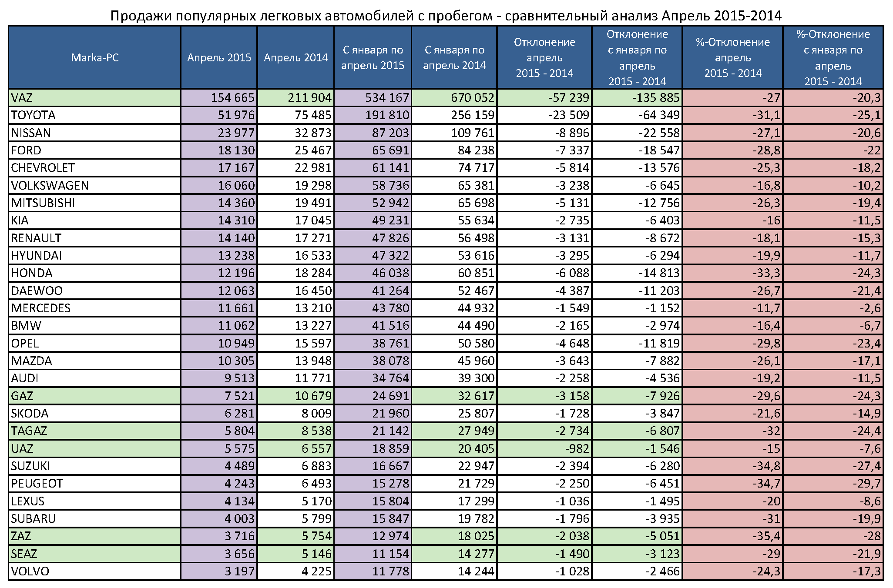Select the -57 239 deviation cell
Image resolution: width=893 pixels, height=588 pixels.
568,98
